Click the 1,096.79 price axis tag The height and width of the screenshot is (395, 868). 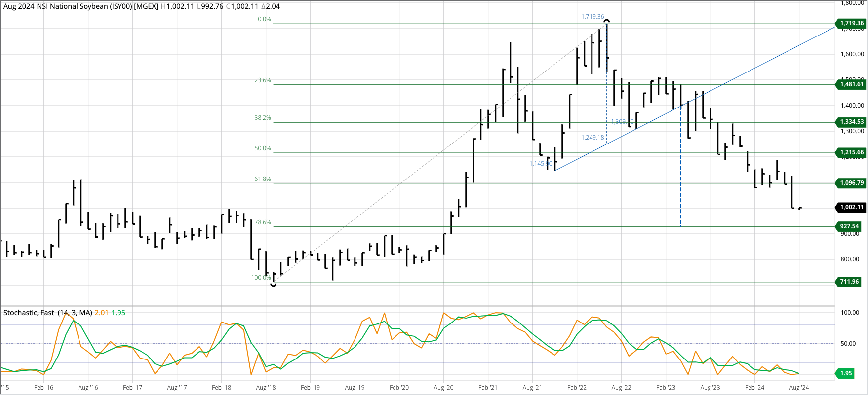[851, 183]
